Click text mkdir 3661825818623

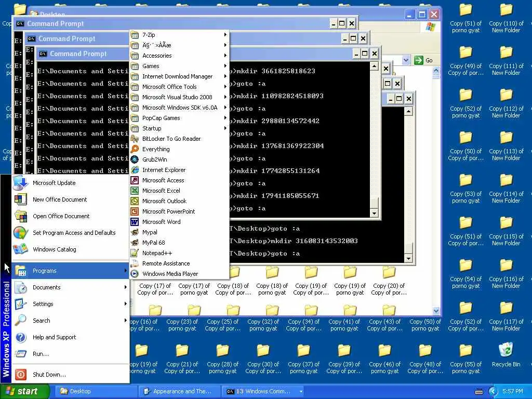click(276, 71)
